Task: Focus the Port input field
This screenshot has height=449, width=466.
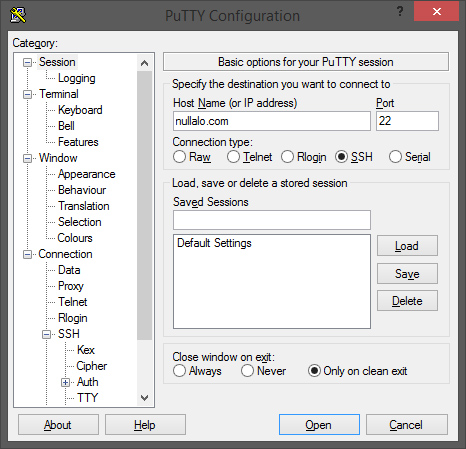Action: coord(407,121)
